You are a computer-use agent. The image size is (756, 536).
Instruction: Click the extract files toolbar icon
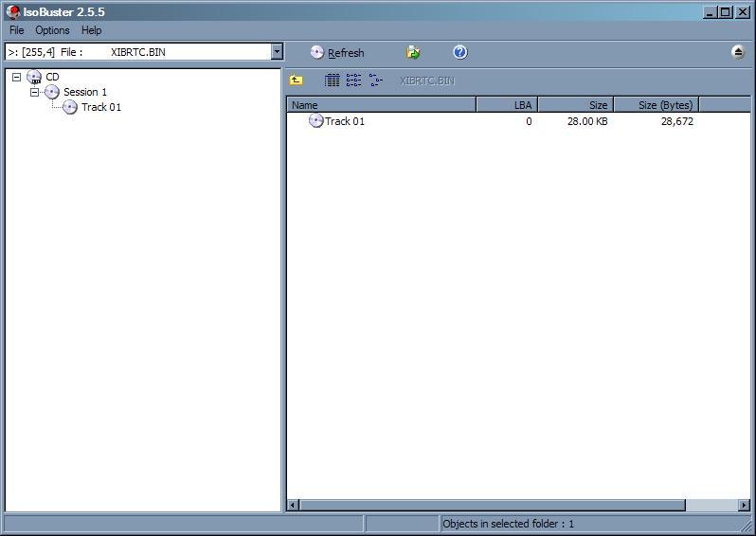tap(413, 52)
